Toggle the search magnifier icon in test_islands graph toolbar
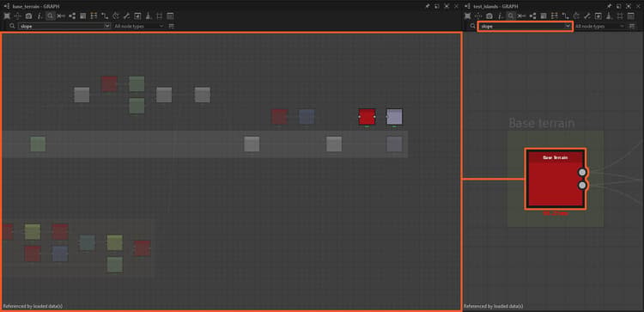 click(x=511, y=16)
